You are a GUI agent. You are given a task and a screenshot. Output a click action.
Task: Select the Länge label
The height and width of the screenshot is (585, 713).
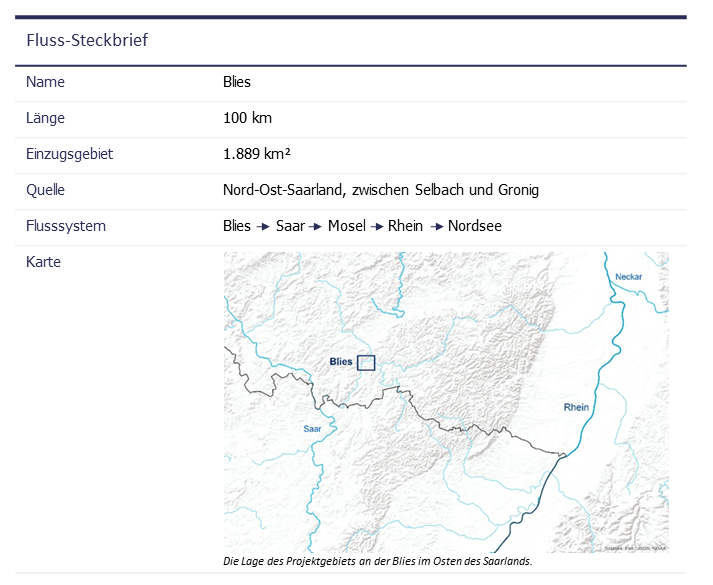click(x=45, y=118)
